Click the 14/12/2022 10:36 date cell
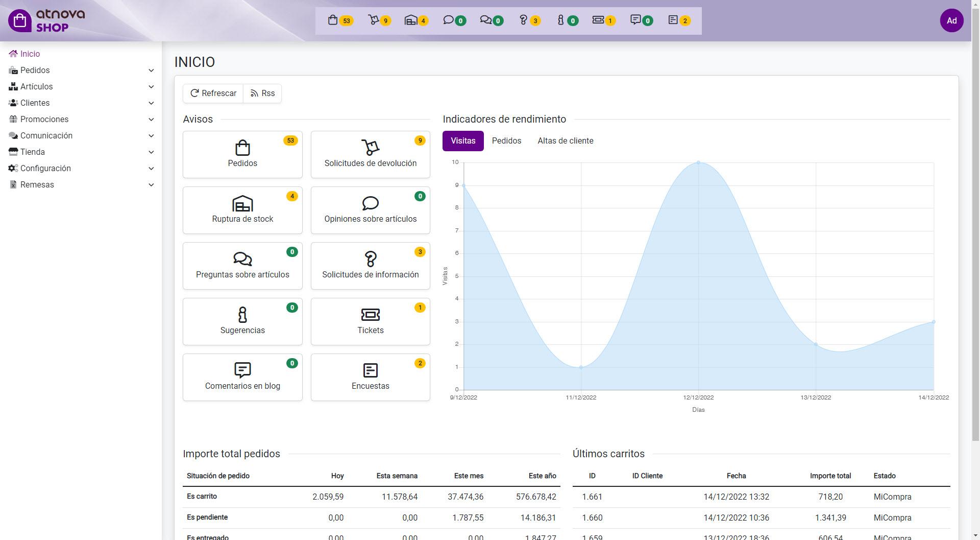 coord(736,518)
